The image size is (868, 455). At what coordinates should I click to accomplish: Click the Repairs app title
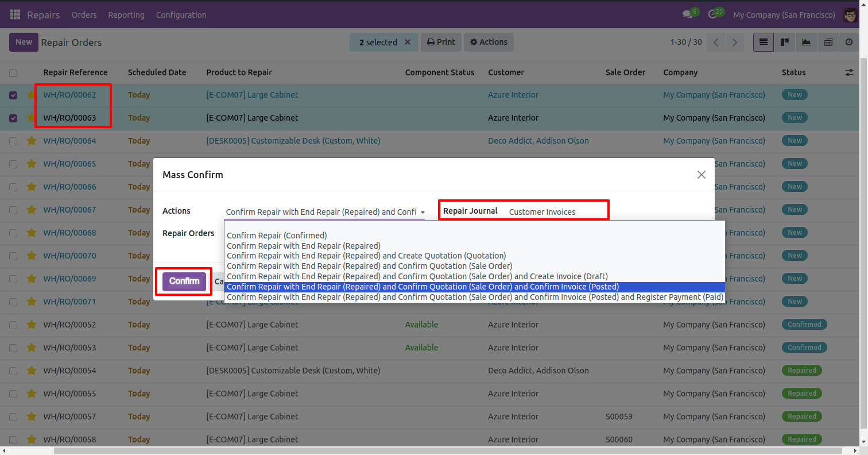(44, 15)
